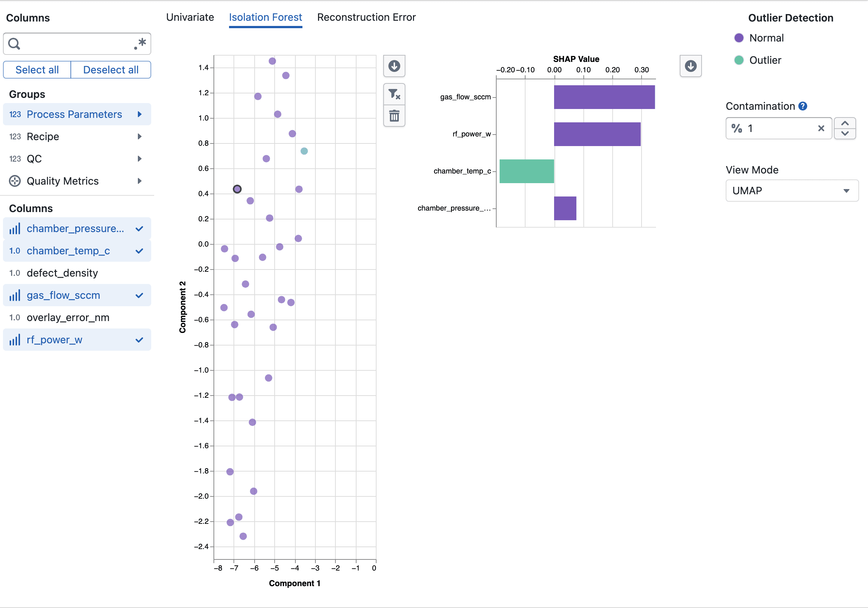Click the rf_power_w SHAP bar

(597, 134)
